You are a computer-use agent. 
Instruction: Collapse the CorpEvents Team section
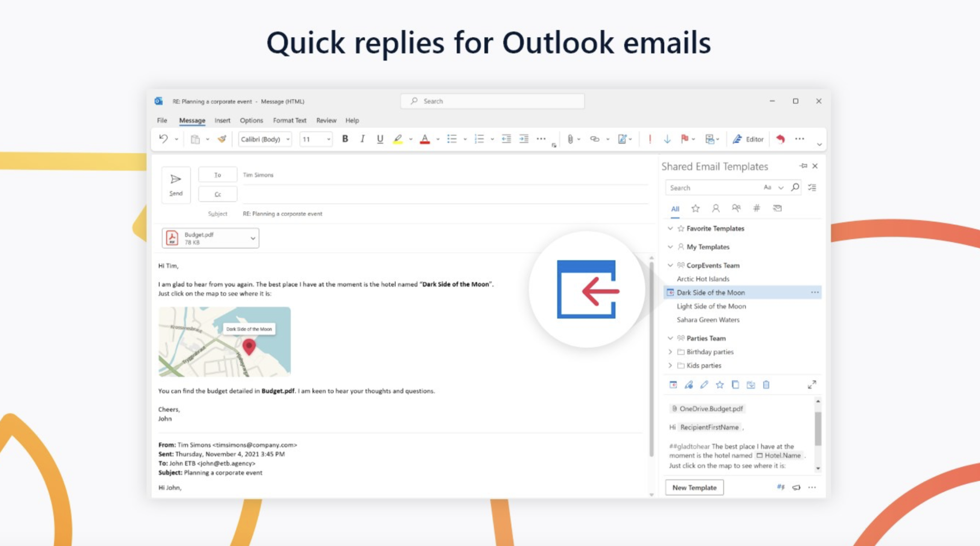pos(670,265)
